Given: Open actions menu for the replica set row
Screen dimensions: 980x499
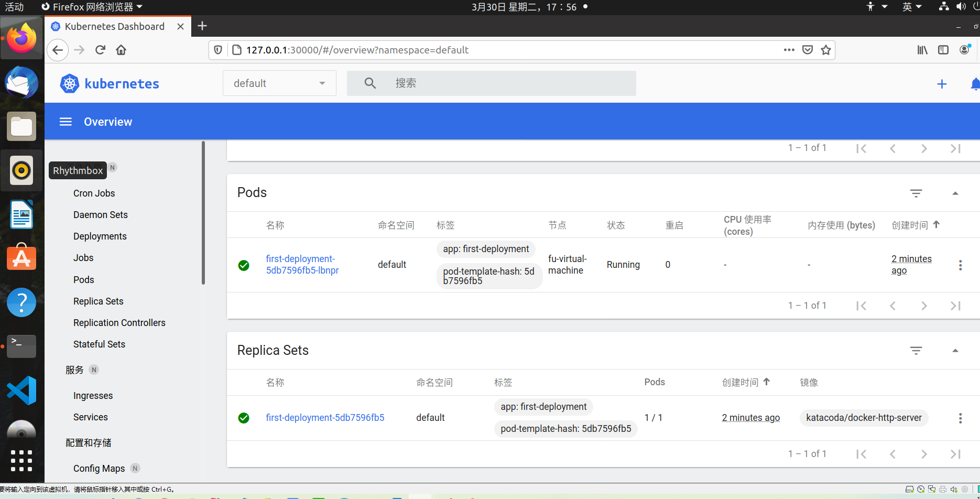Looking at the screenshot, I should point(960,418).
